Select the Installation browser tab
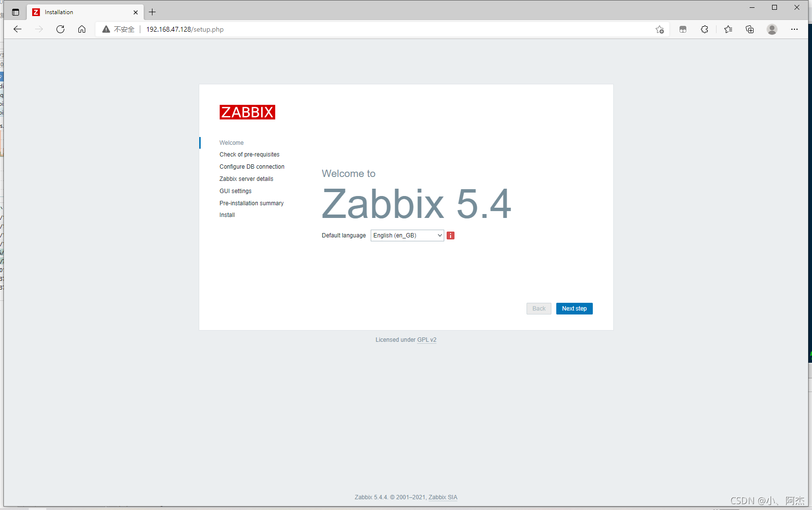The height and width of the screenshot is (510, 812). (85, 12)
